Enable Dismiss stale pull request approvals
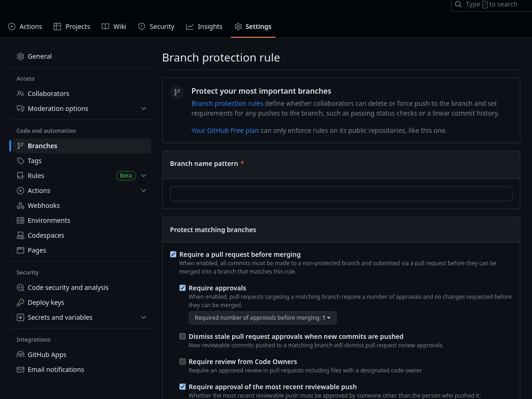Image resolution: width=532 pixels, height=399 pixels. click(183, 337)
